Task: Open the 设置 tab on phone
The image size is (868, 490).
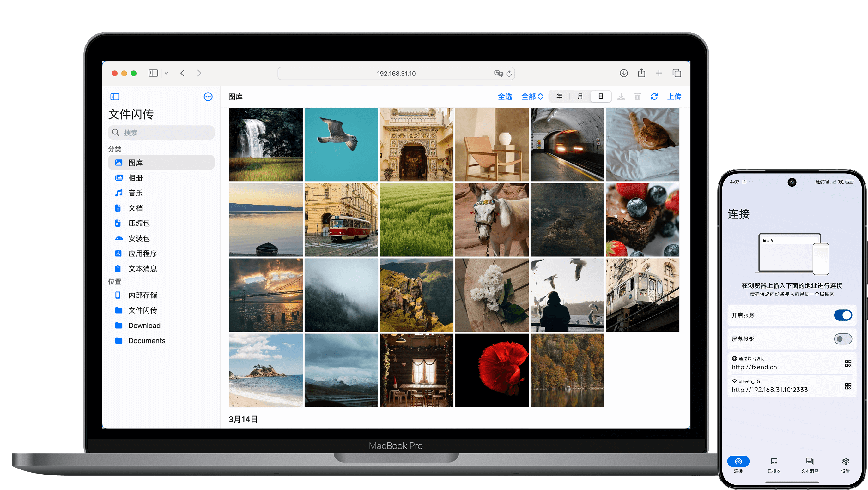Action: click(845, 465)
